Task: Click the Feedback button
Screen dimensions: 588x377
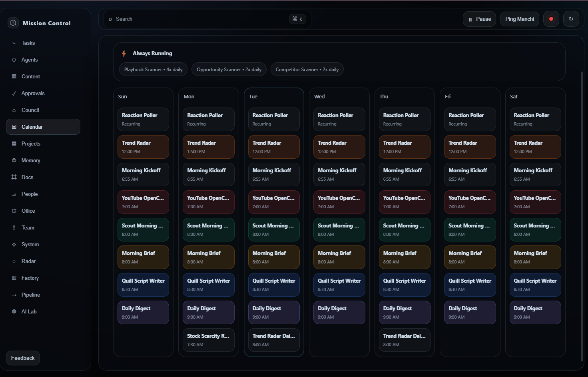Action: (x=22, y=358)
